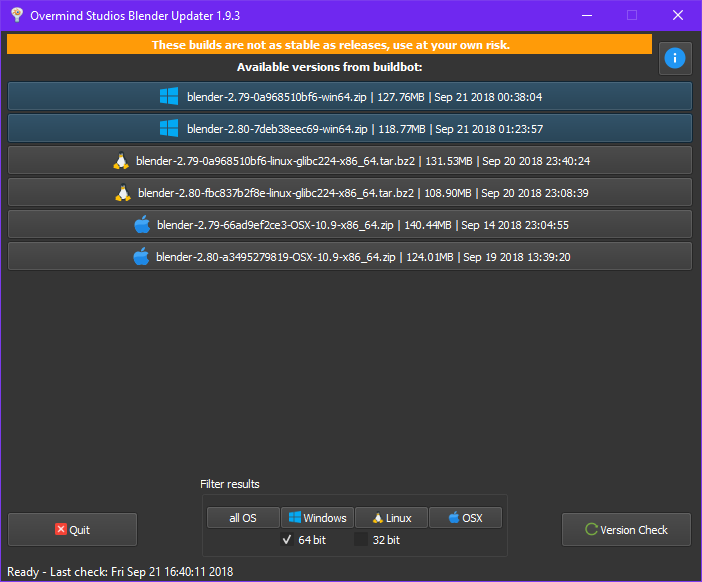Filter results to all OS
Image resolution: width=702 pixels, height=582 pixels.
(243, 518)
